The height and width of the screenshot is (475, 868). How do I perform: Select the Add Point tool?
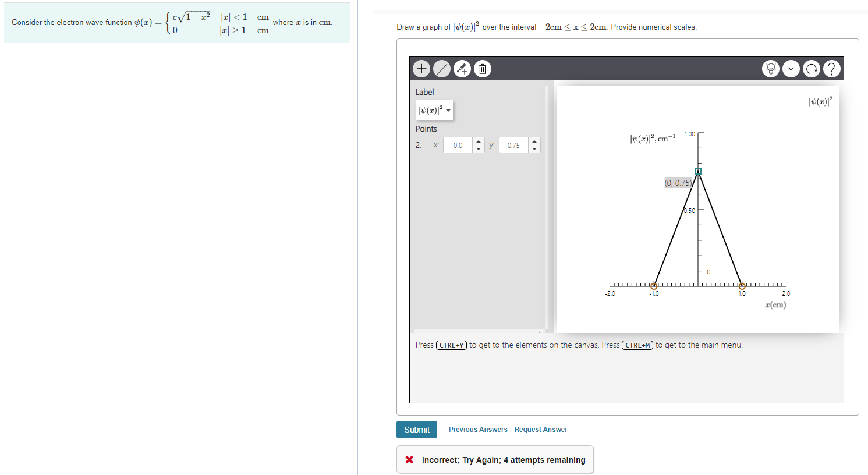pyautogui.click(x=421, y=68)
